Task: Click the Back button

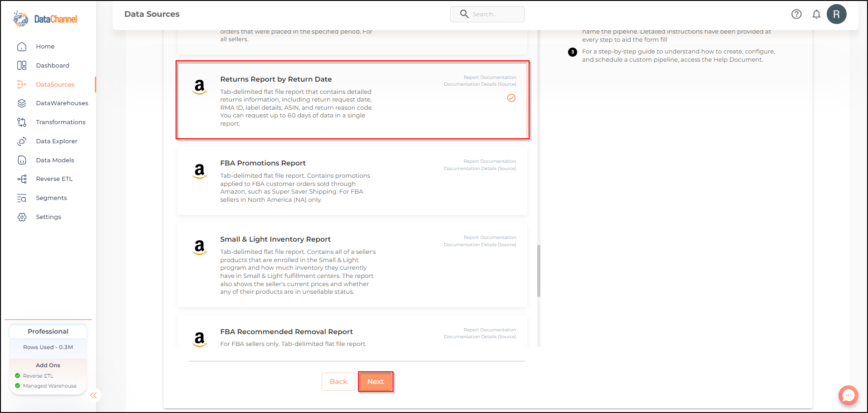Action: [338, 382]
